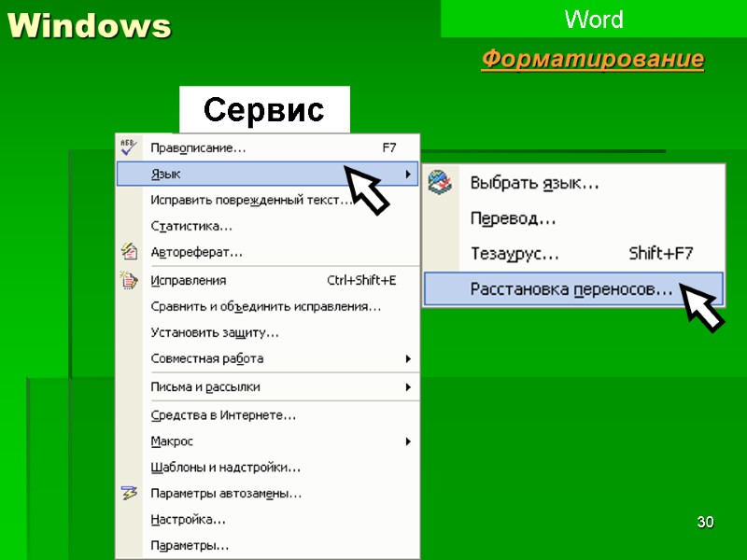The height and width of the screenshot is (560, 747).
Task: Click the Shift+F7 shortcut text
Action: [x=661, y=253]
